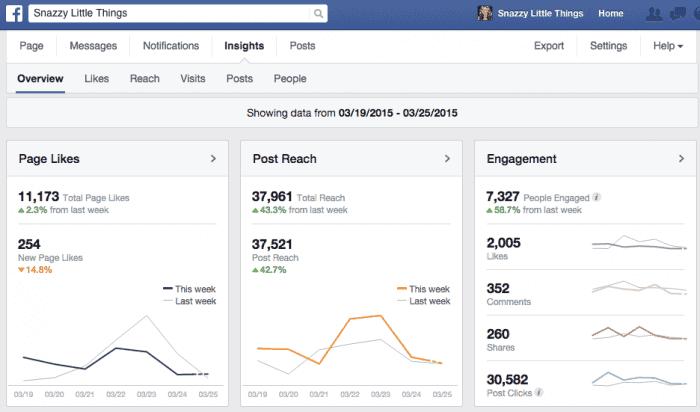Switch to the Reach sub-tab

pyautogui.click(x=145, y=79)
